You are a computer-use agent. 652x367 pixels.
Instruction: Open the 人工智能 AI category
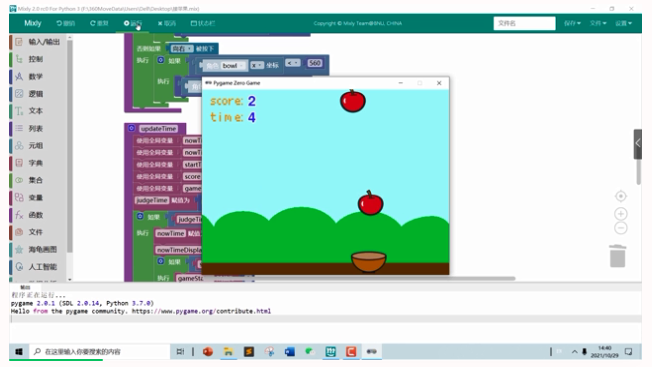(x=38, y=267)
